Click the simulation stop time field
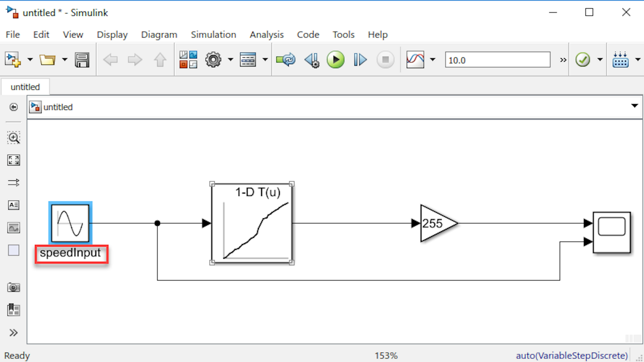This screenshot has height=362, width=644. pos(497,60)
